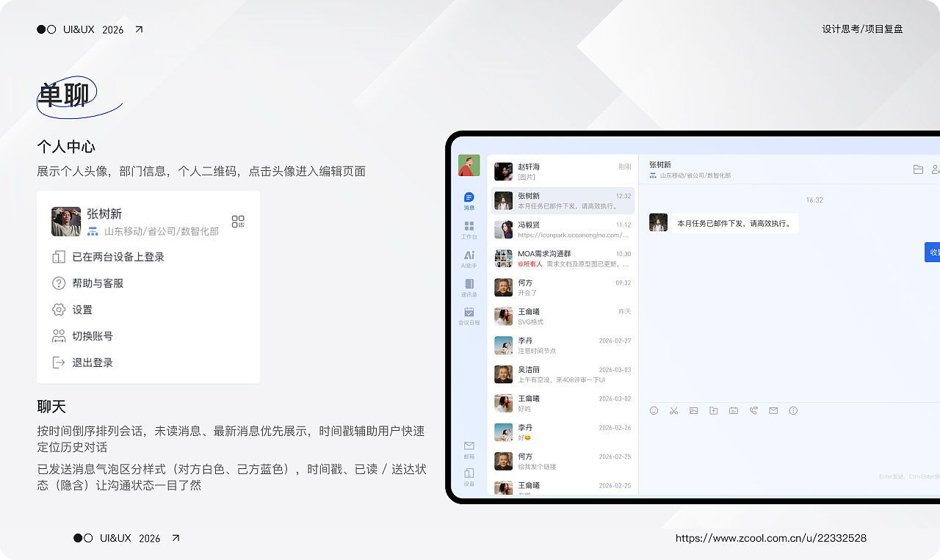Screen dimensions: 940x560
Task: Click the blue 收到 quick reply button
Action: 932,252
